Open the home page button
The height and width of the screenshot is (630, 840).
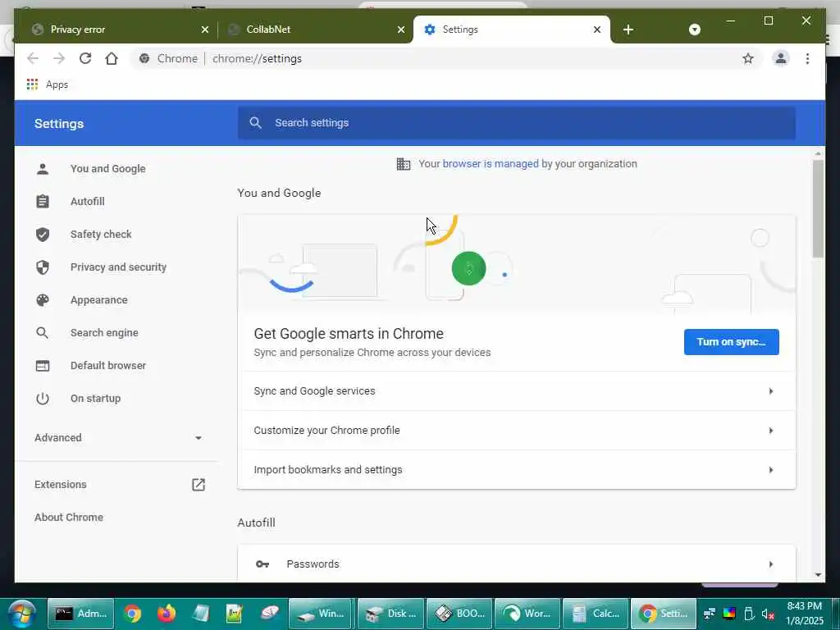pyautogui.click(x=112, y=58)
